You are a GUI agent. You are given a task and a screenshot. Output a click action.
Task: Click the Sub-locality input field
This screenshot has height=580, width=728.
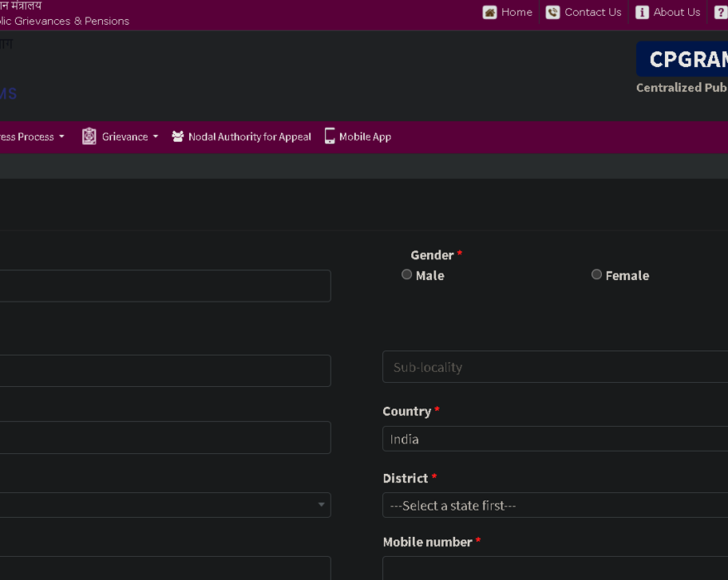point(556,366)
